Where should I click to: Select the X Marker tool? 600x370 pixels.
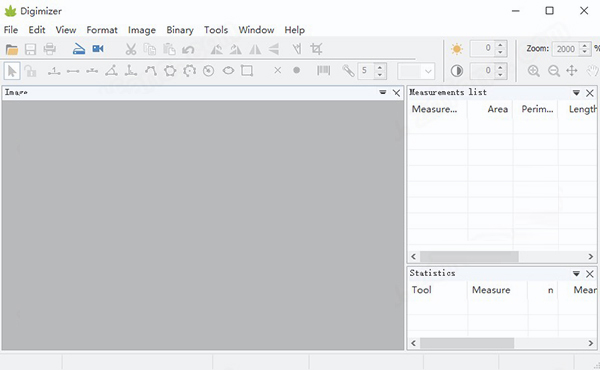click(x=278, y=70)
